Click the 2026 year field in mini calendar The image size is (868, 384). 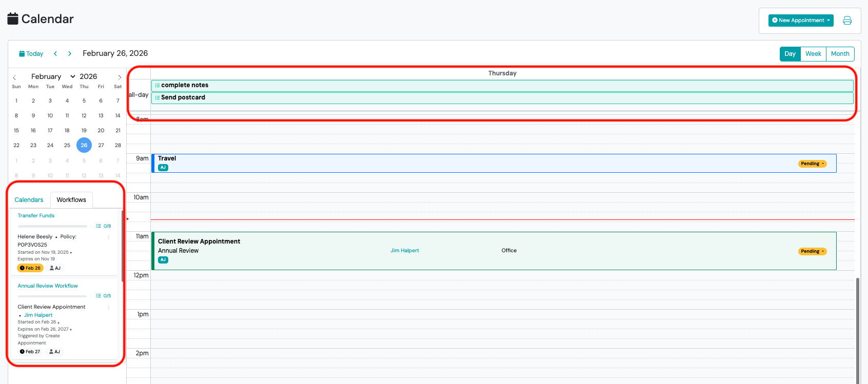click(88, 76)
